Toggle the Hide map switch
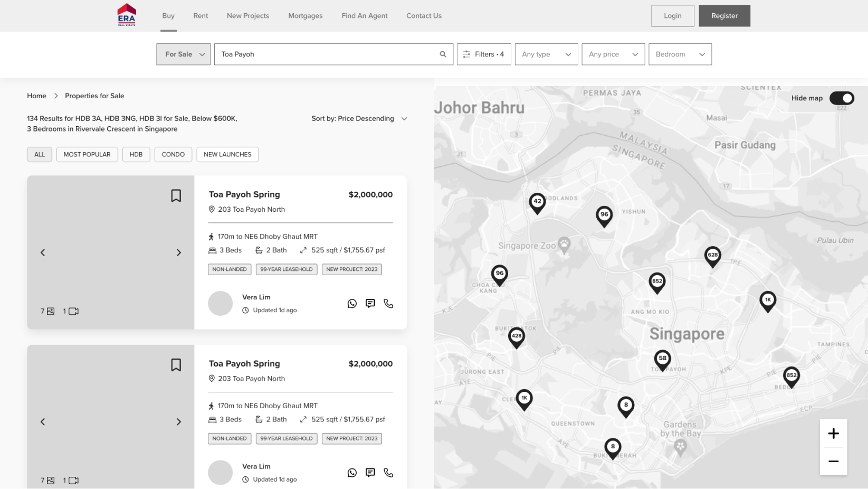868x489 pixels. [842, 98]
